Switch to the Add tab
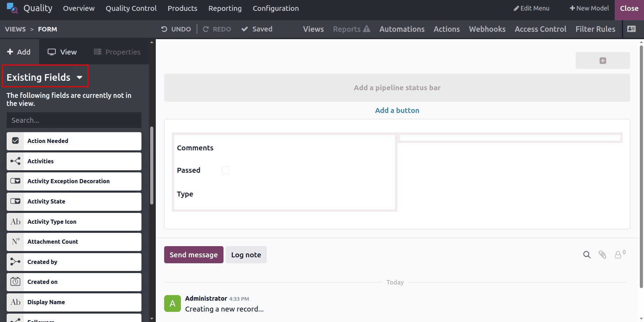This screenshot has height=322, width=644. [19, 52]
